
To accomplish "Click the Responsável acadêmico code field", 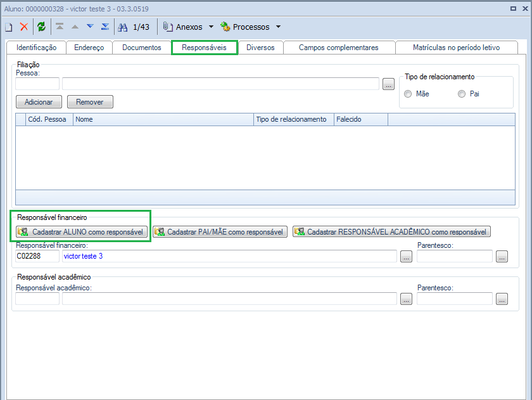I will coord(37,299).
